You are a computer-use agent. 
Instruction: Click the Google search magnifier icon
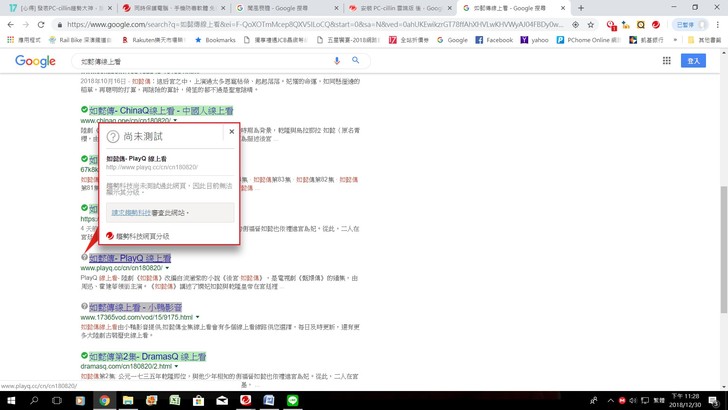356,60
